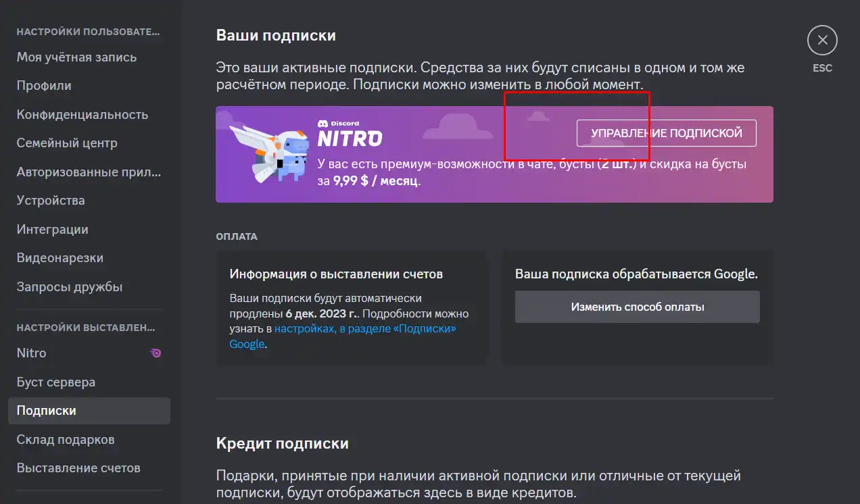The width and height of the screenshot is (860, 504).
Task: Select Профили in the sidebar
Action: 44,86
